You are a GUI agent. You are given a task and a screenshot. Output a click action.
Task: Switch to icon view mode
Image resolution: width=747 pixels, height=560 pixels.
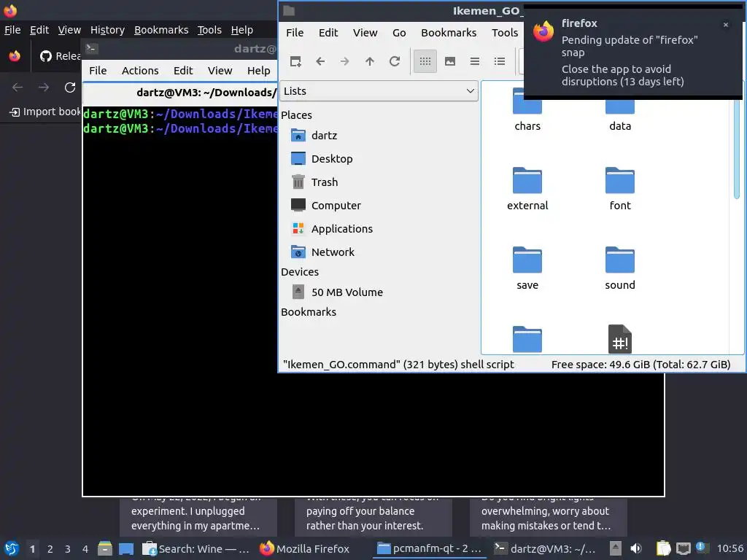425,61
